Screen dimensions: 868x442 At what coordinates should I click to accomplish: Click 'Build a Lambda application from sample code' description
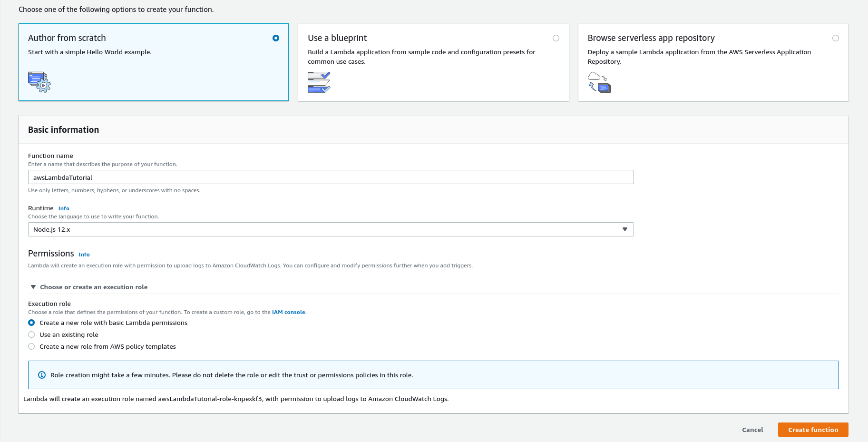(x=421, y=57)
